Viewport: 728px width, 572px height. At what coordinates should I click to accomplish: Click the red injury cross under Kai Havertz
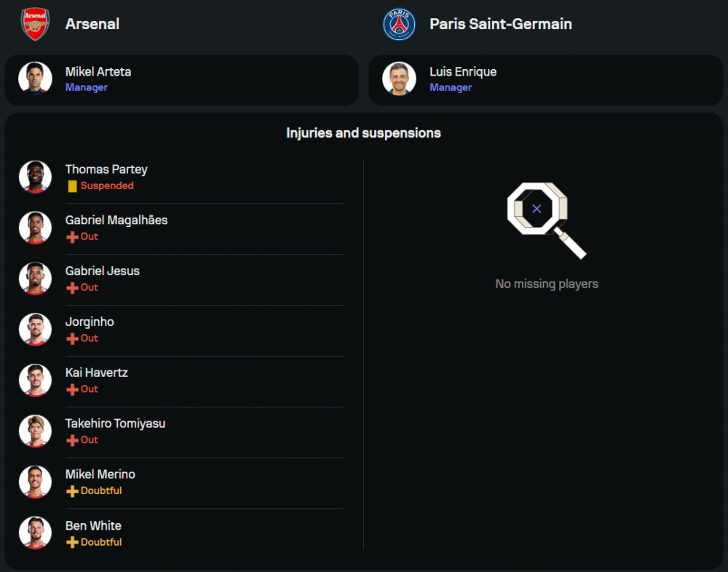[72, 390]
